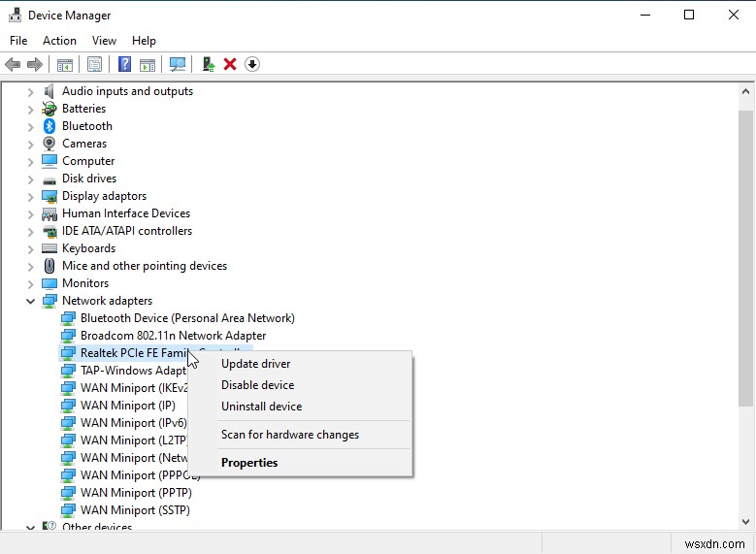Expand the Bluetooth node
Screen dimensions: 756x554
(30, 127)
